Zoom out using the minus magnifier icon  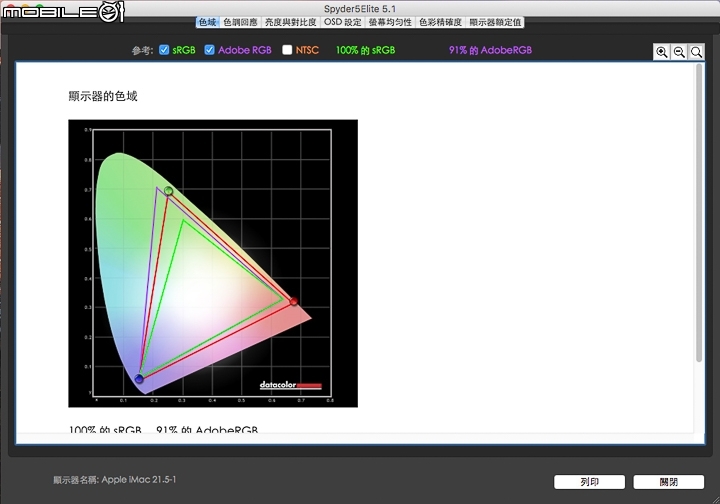point(679,52)
